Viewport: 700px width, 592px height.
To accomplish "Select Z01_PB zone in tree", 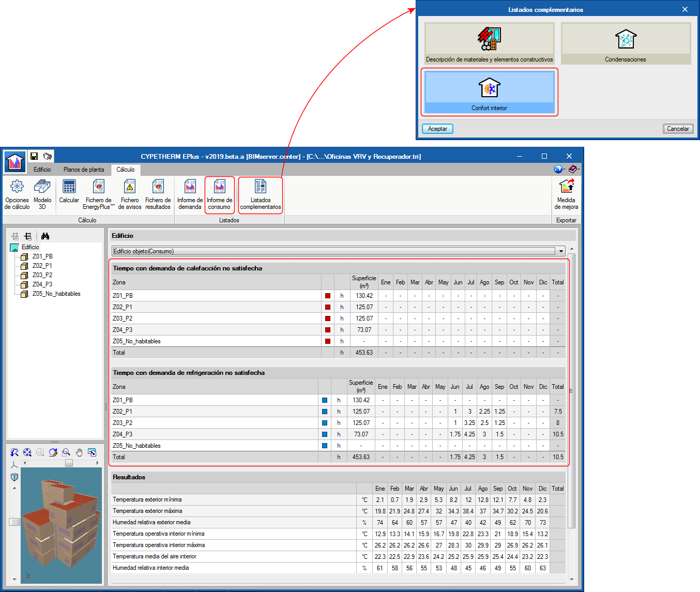I will [x=42, y=256].
